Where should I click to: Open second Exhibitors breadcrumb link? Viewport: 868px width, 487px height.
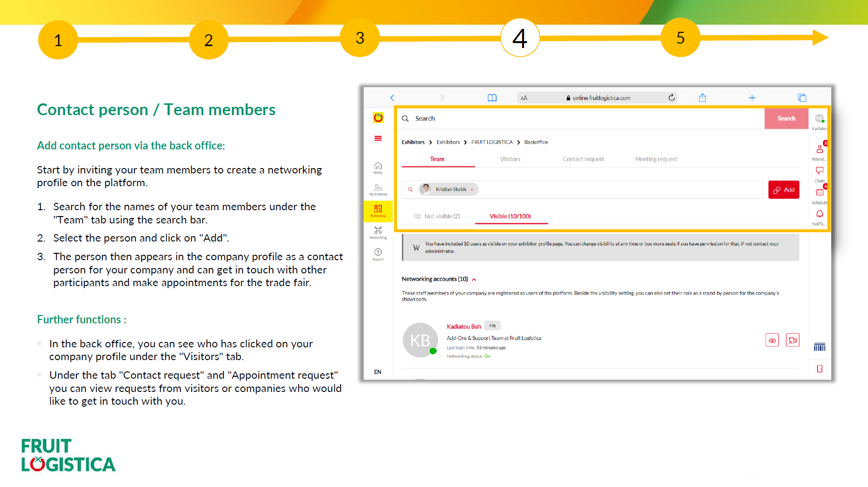click(448, 142)
